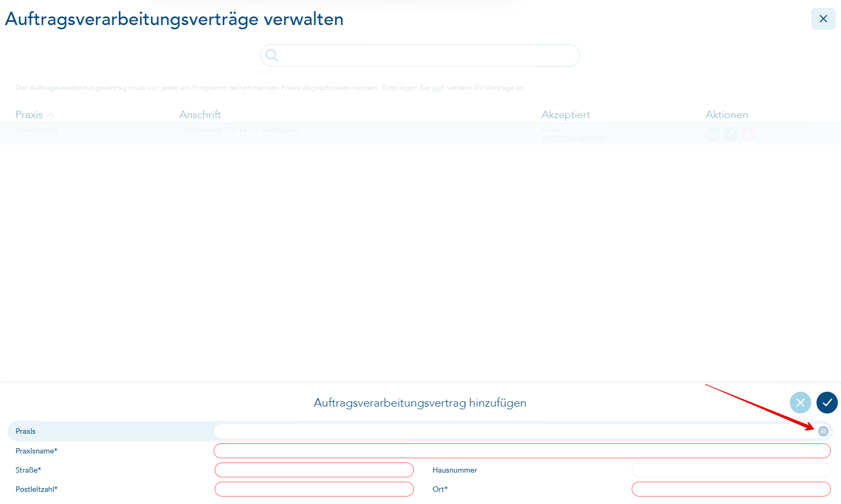Cancel adding the Auftragsverarbeitungsvertrag
This screenshot has width=841, height=504.
800,402
